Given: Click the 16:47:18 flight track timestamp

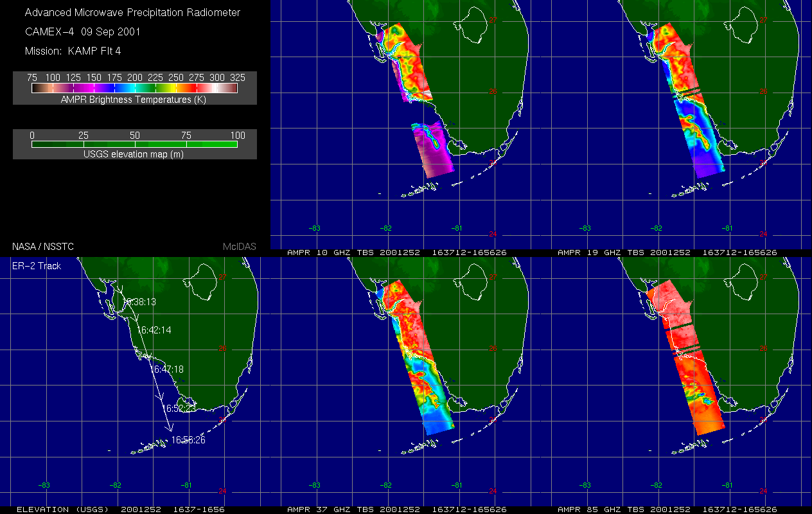Looking at the screenshot, I should coord(168,369).
